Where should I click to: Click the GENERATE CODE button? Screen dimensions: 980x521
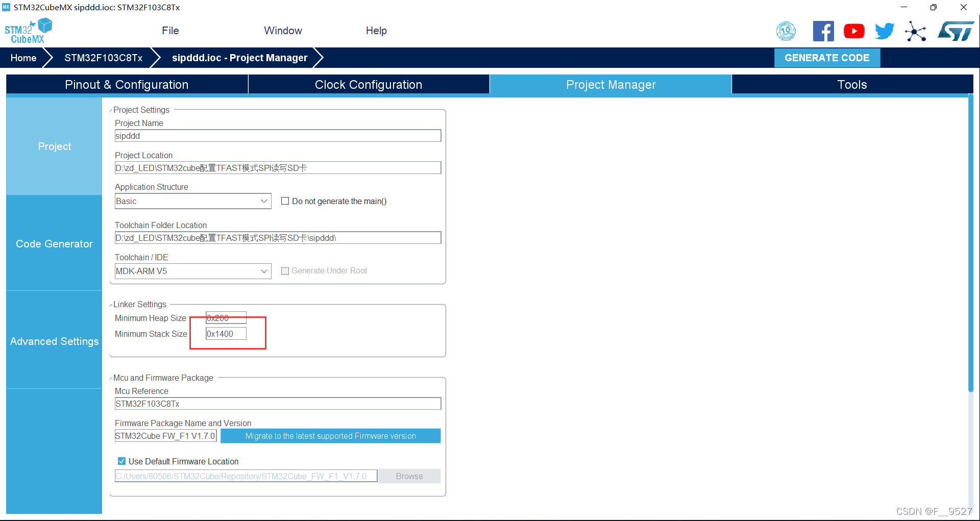point(827,58)
